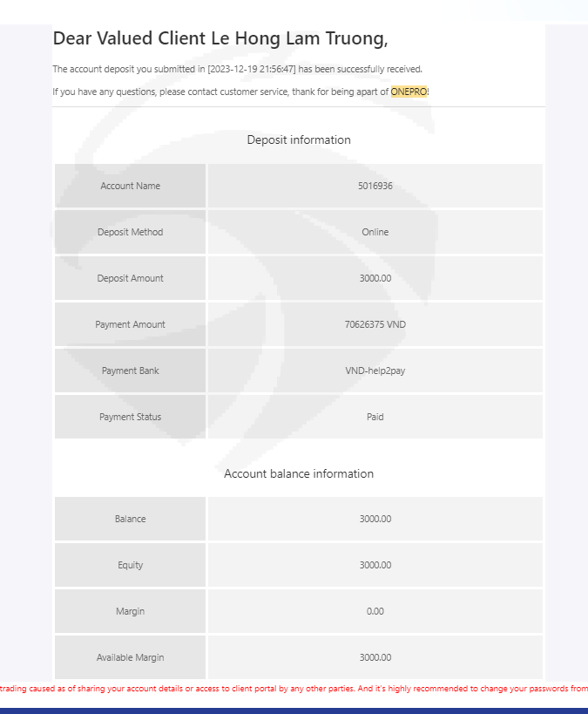Screen dimensions: 588x714
Task: Click the Balance label cell
Action: point(131,519)
